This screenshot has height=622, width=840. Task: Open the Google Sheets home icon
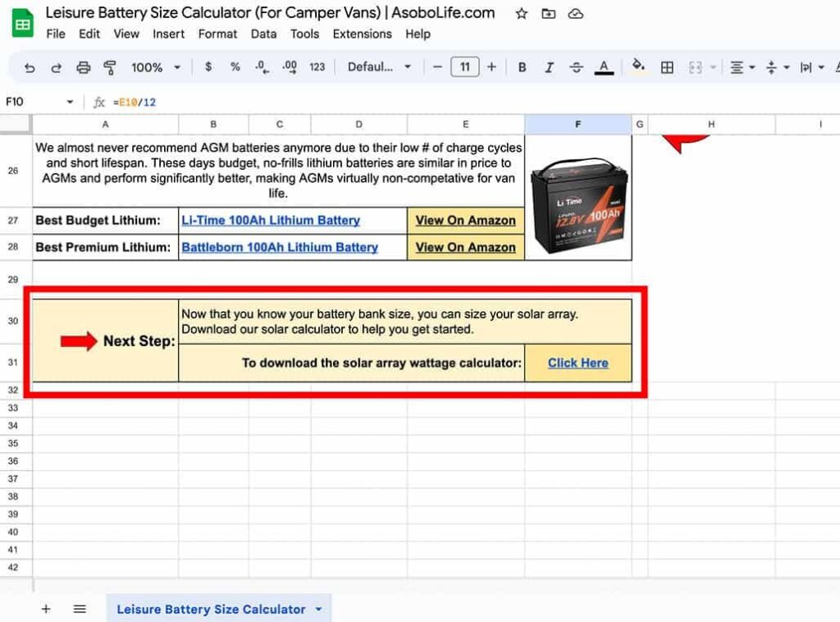(22, 24)
